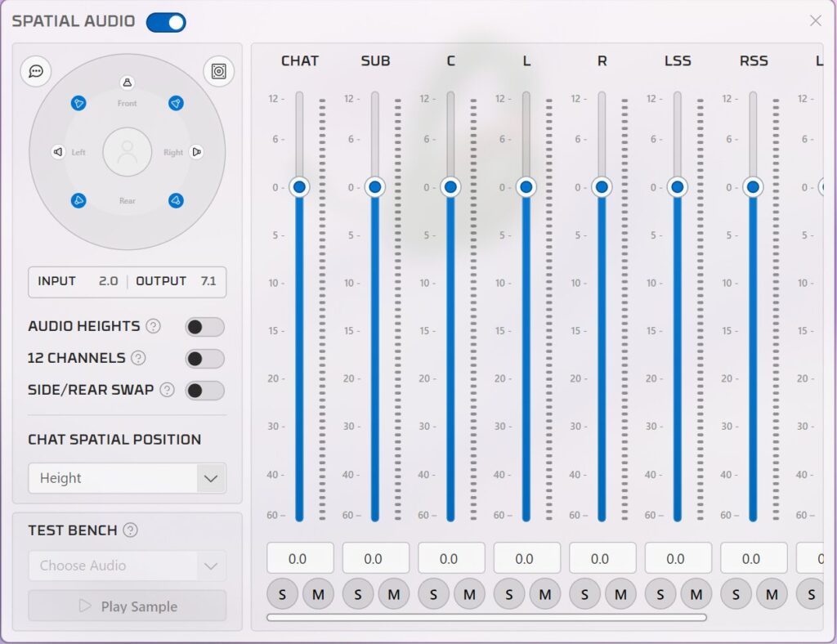
Task: Click the Play Sample button
Action: 128,606
